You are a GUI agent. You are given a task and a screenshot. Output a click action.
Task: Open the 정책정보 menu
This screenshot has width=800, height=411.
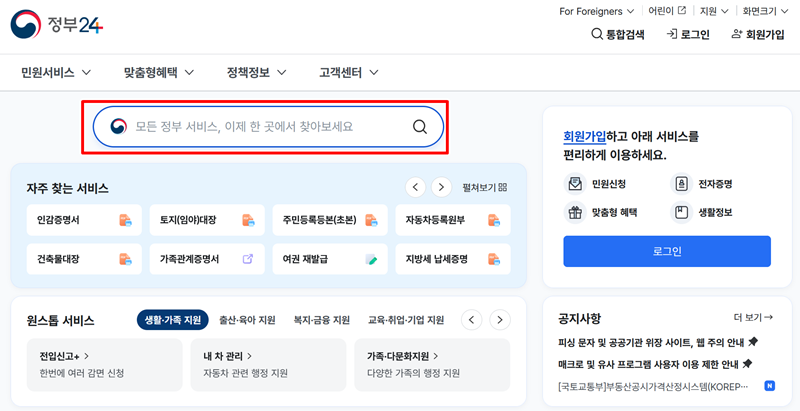(257, 73)
